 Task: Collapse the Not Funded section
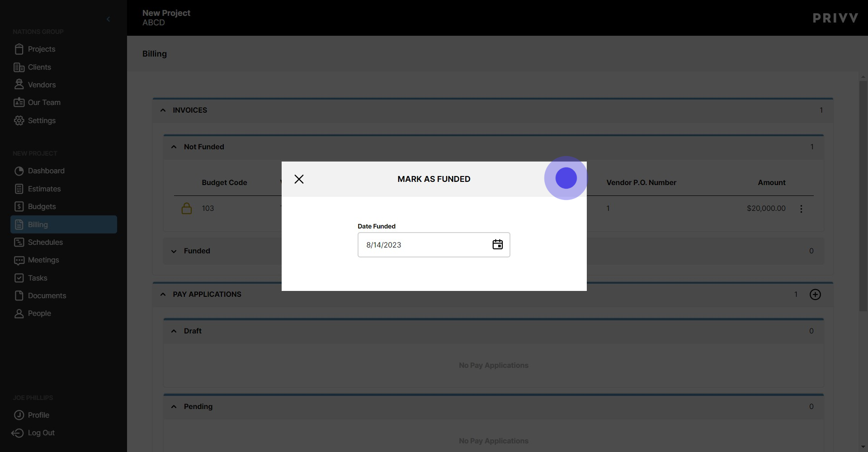pos(174,147)
